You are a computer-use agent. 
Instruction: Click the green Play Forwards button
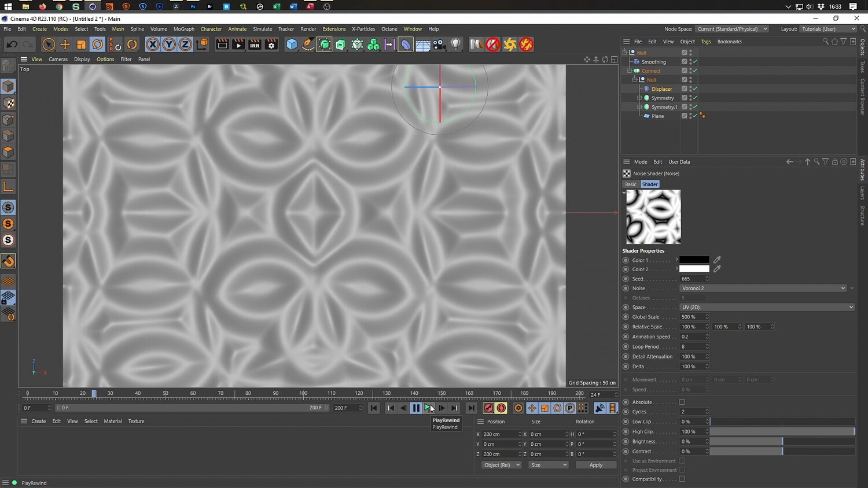tap(429, 408)
